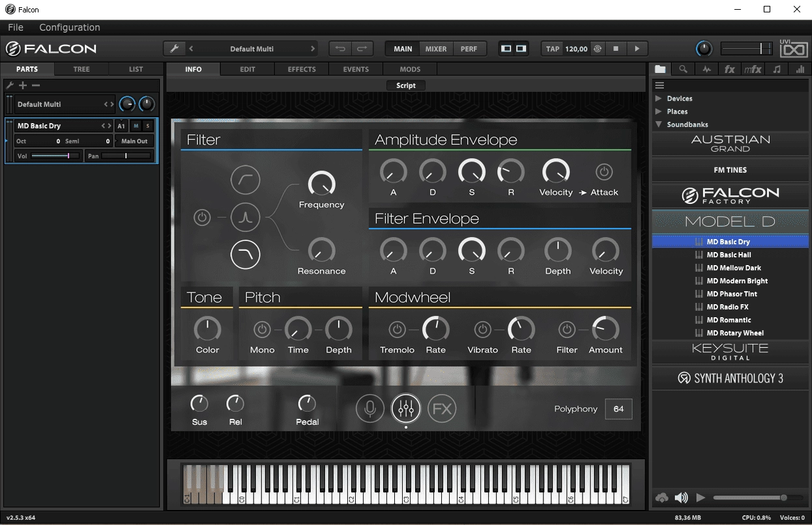Viewport: 812px width, 525px height.
Task: Solo the MD Basic Dry part
Action: tap(148, 126)
